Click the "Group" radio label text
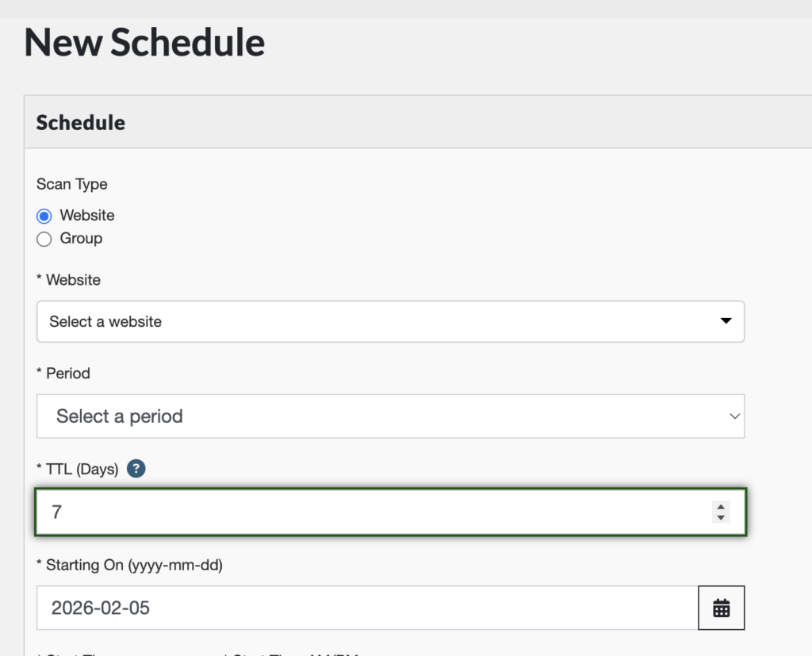This screenshot has height=656, width=812. coord(81,238)
